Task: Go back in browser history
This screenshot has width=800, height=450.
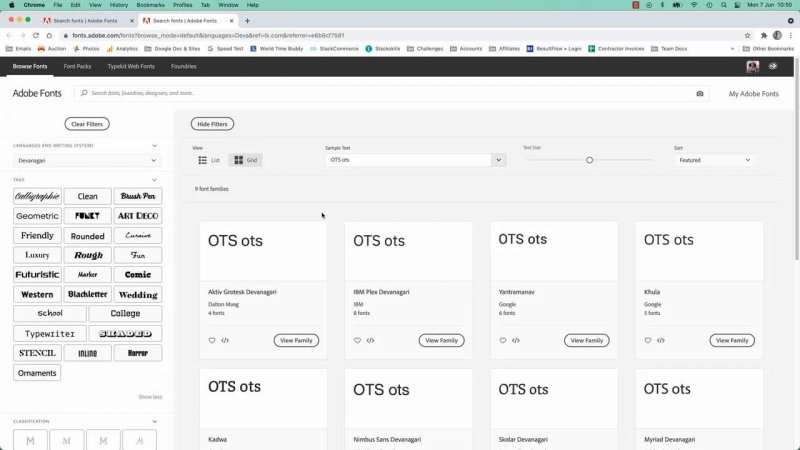Action: coord(9,35)
